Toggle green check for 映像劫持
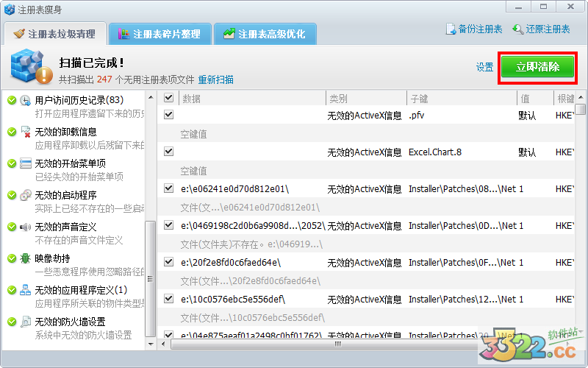This screenshot has height=368, width=588. tap(12, 258)
